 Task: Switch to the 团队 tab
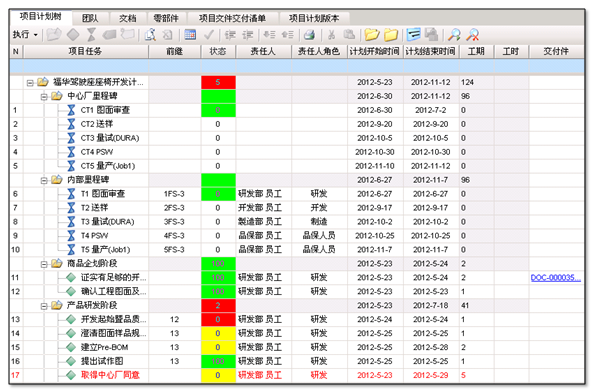click(90, 18)
